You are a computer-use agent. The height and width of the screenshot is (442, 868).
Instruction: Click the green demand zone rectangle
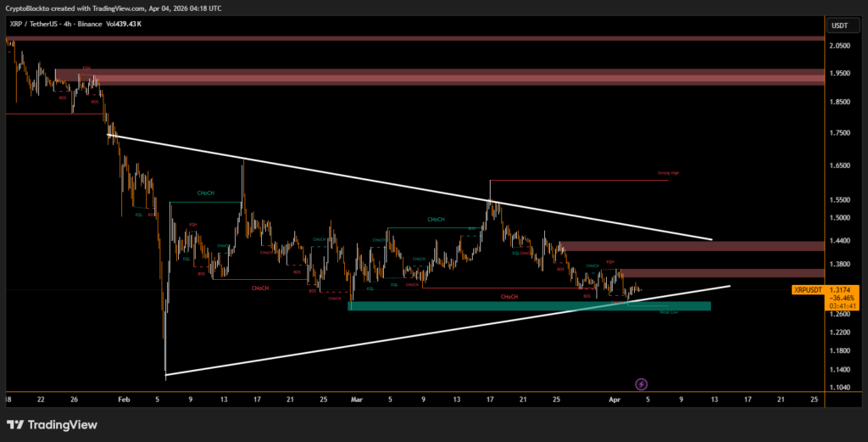pos(509,305)
